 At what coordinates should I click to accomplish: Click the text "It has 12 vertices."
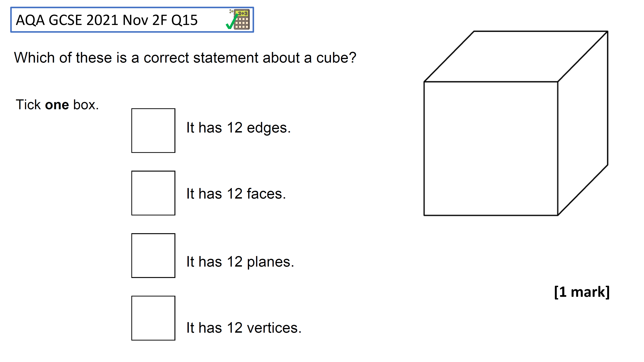coord(244,328)
